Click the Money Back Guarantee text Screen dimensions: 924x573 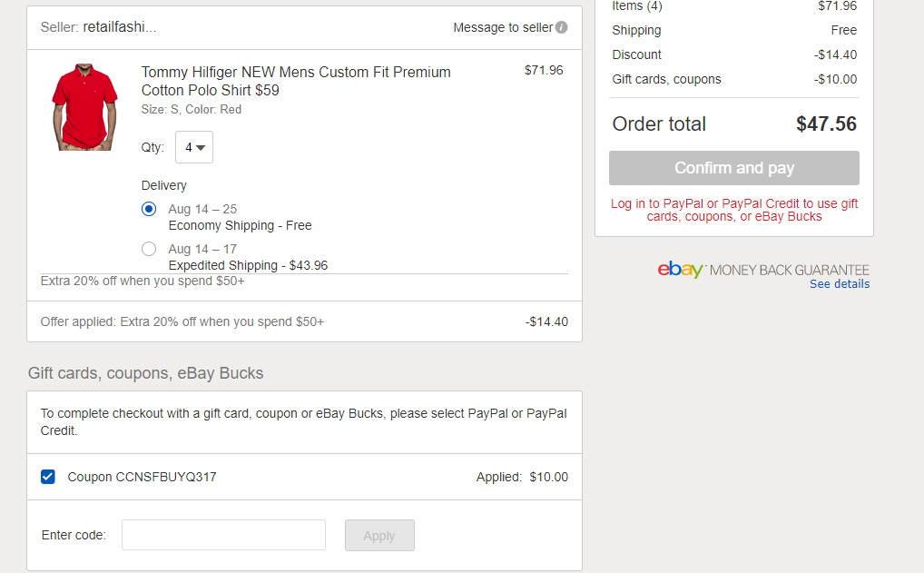tap(789, 270)
